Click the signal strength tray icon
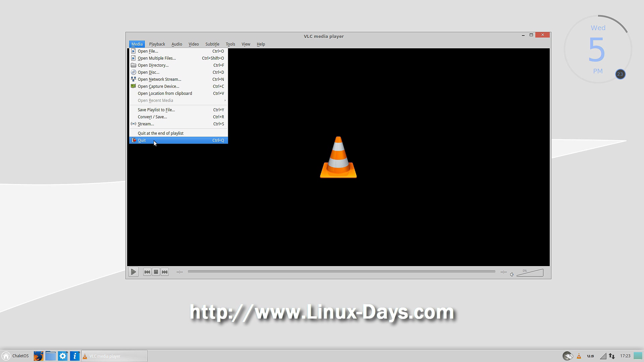The image size is (644, 362). pos(603,356)
